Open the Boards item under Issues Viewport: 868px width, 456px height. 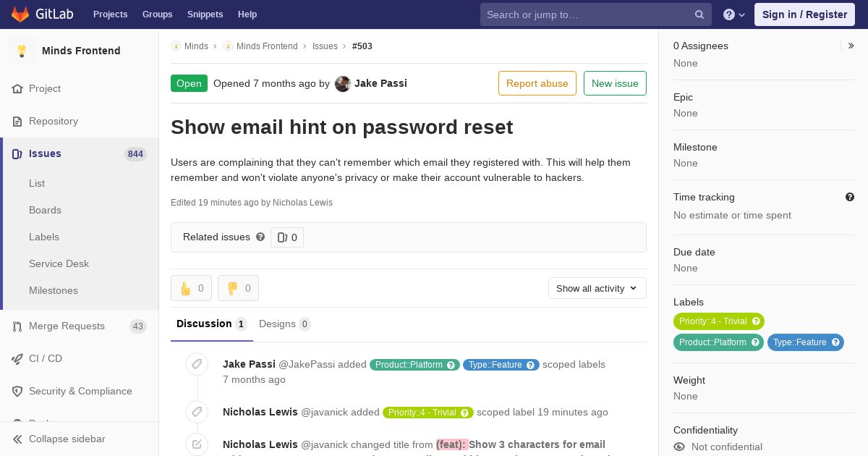pos(45,210)
